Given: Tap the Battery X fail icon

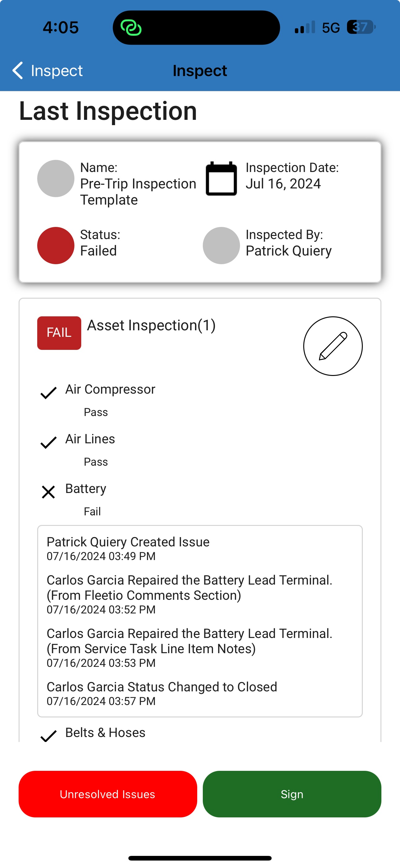Looking at the screenshot, I should click(x=48, y=492).
